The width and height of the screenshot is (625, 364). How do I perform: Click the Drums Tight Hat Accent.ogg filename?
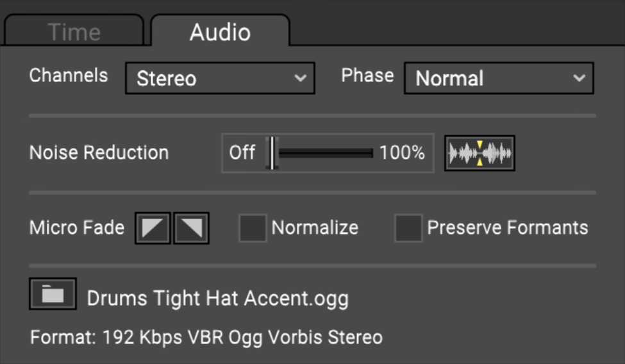218,299
